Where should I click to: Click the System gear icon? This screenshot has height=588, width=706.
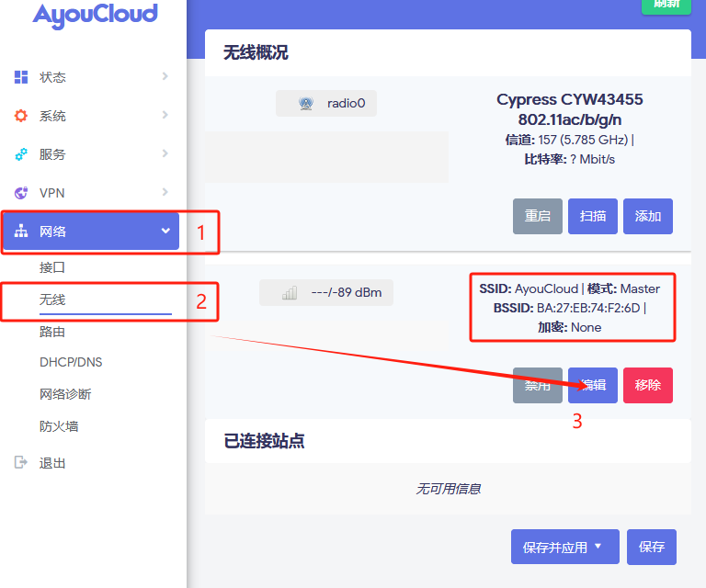point(21,116)
